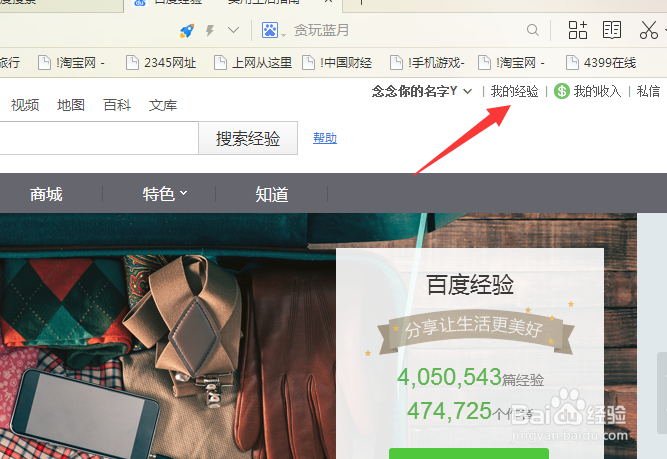The image size is (667, 459).
Task: Click the banner's right edge side handle
Action: [662, 392]
